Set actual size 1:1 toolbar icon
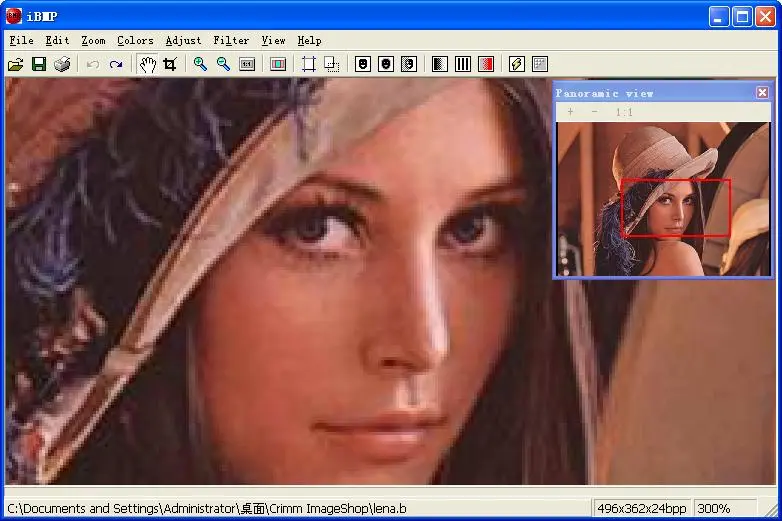The image size is (782, 521). [247, 64]
